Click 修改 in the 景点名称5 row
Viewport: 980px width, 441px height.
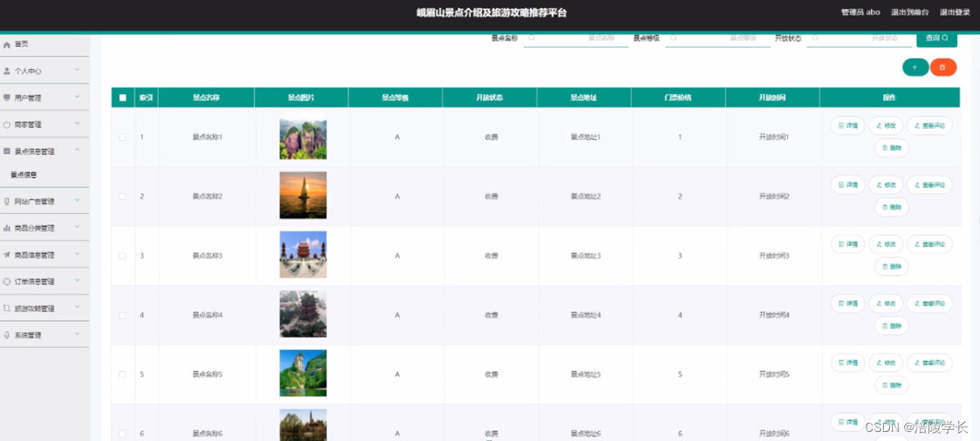885,363
